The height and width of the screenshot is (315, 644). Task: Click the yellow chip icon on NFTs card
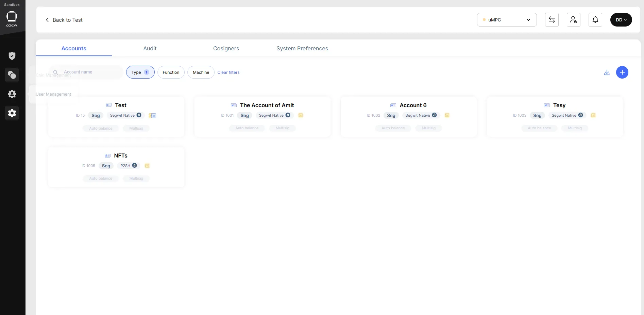[x=147, y=166]
